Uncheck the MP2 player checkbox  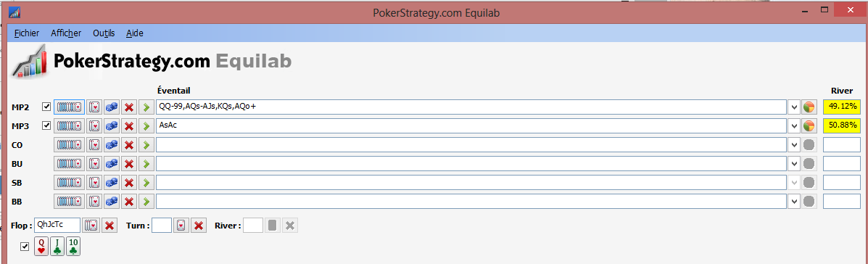click(46, 107)
